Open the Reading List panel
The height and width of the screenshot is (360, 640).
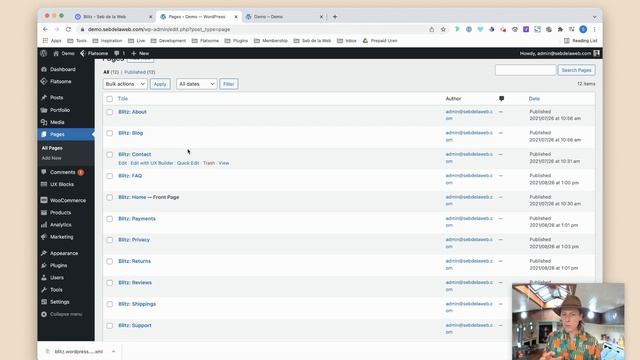tap(580, 41)
